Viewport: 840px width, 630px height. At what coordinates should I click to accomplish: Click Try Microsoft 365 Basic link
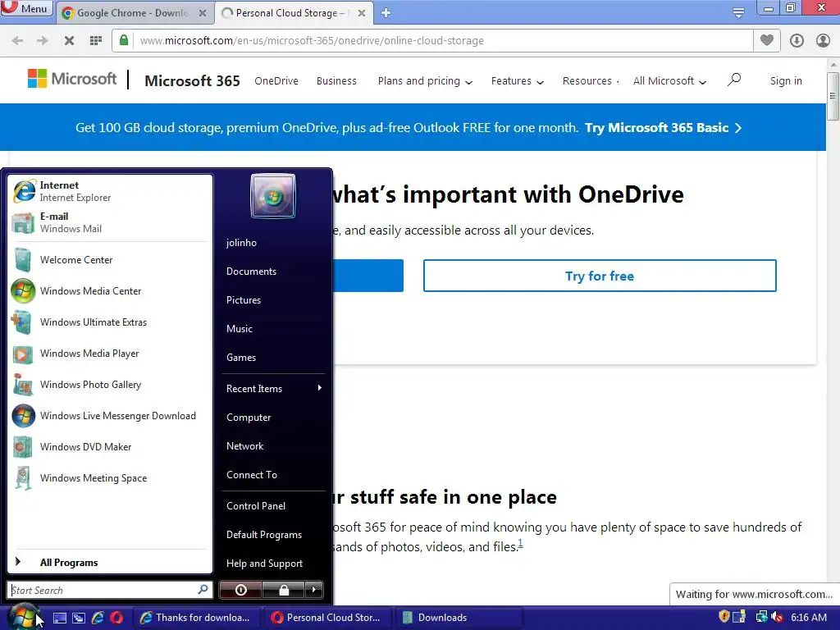coord(663,127)
